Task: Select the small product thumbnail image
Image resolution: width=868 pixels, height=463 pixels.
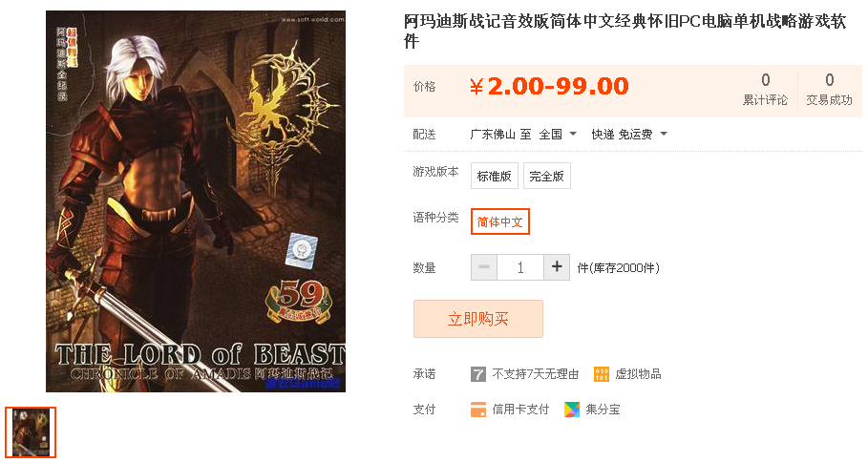Action: 31,432
